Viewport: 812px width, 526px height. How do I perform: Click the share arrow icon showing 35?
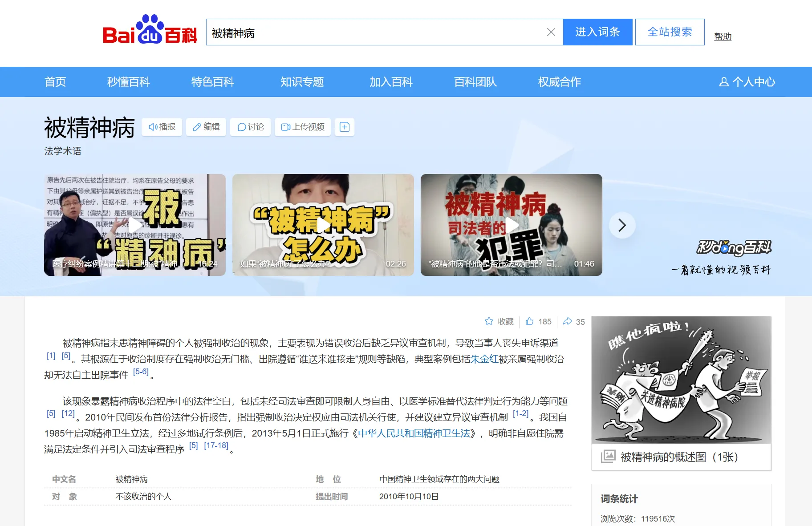568,321
